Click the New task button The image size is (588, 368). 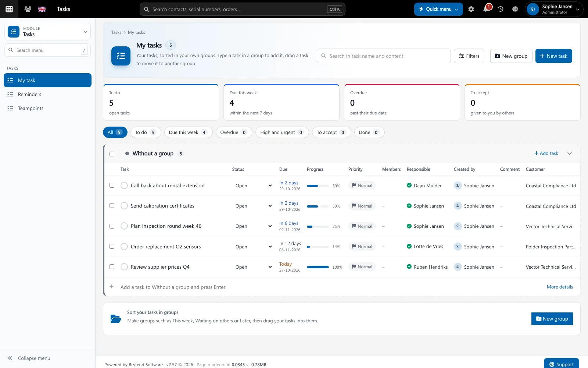click(553, 56)
